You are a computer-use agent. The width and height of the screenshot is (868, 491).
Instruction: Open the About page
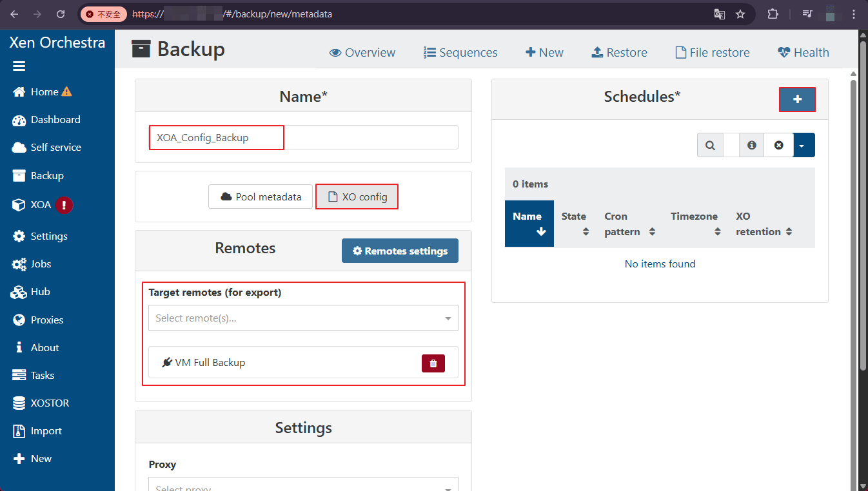[36, 347]
